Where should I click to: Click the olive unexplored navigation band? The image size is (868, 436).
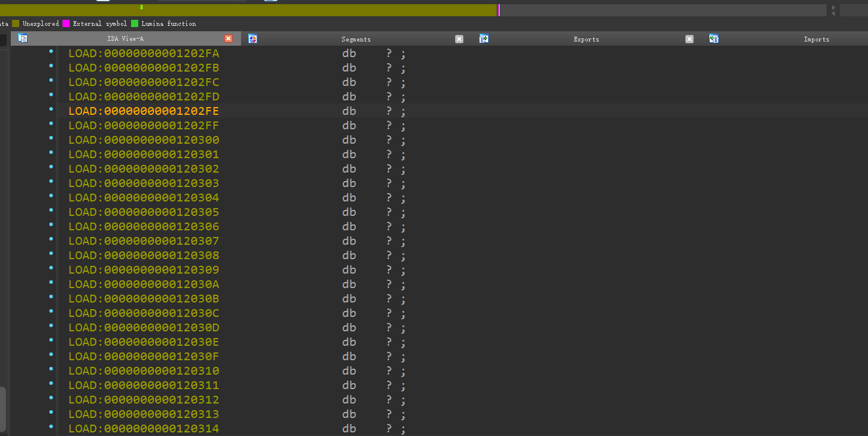click(x=249, y=10)
